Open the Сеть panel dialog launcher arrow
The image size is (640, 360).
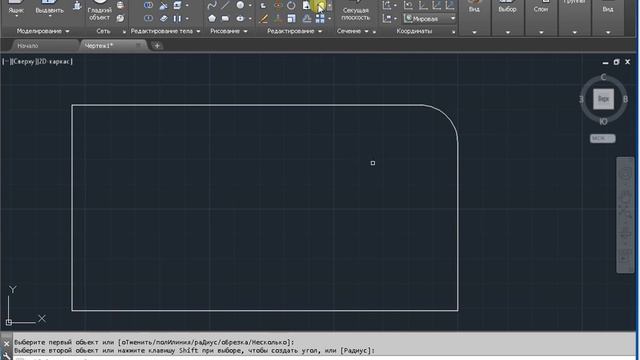[x=124, y=31]
